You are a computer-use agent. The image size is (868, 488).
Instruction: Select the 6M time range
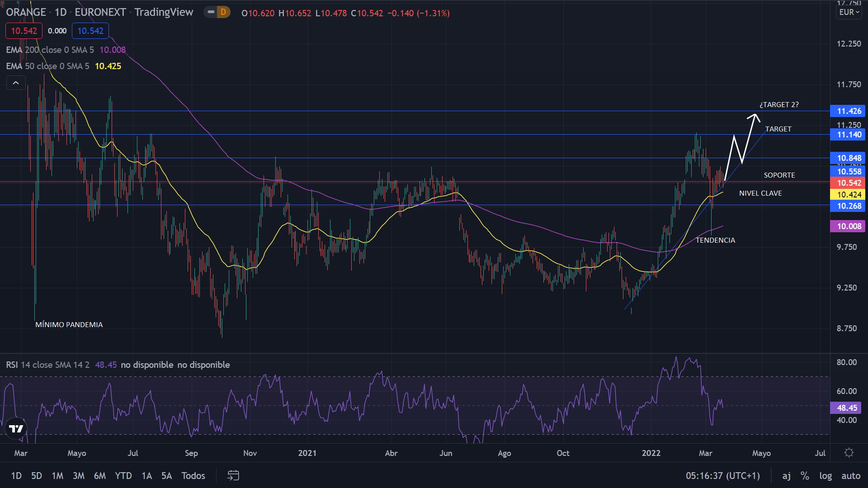pyautogui.click(x=100, y=476)
